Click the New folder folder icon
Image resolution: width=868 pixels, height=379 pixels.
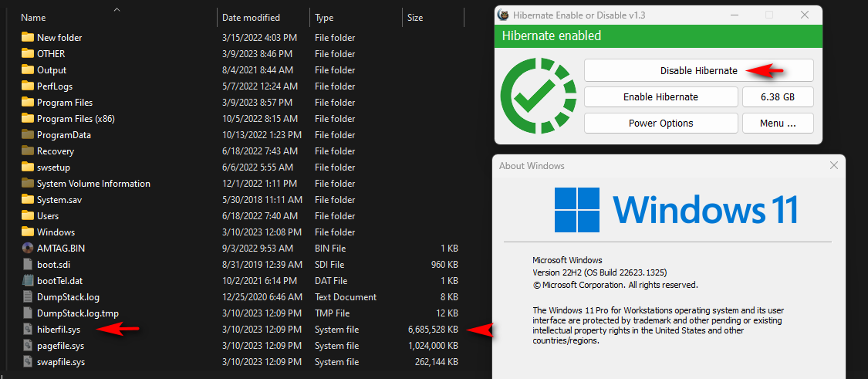[28, 37]
